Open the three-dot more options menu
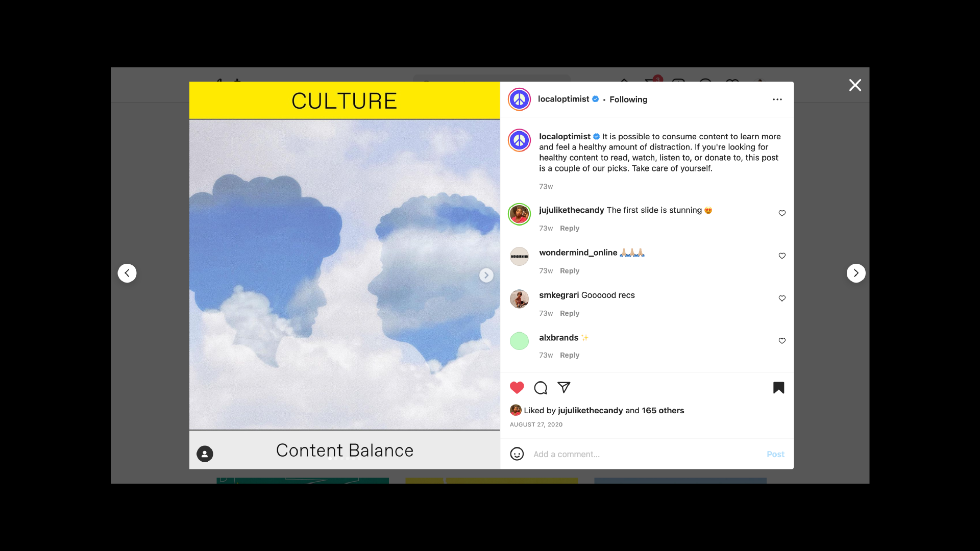Image resolution: width=980 pixels, height=551 pixels. pos(777,99)
